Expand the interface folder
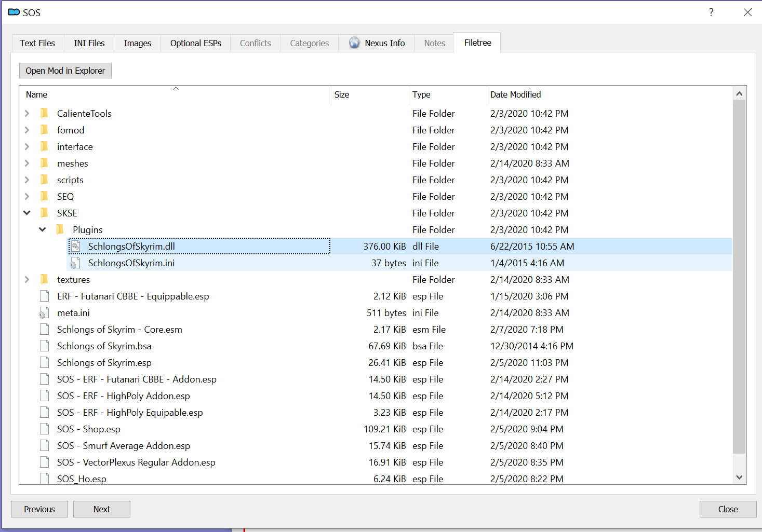Screen dimensions: 762x532 27,146
